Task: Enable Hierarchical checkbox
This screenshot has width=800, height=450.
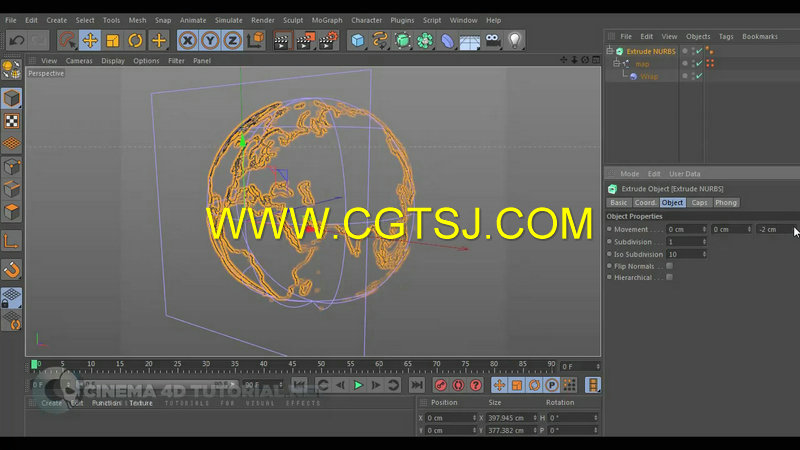Action: [669, 277]
